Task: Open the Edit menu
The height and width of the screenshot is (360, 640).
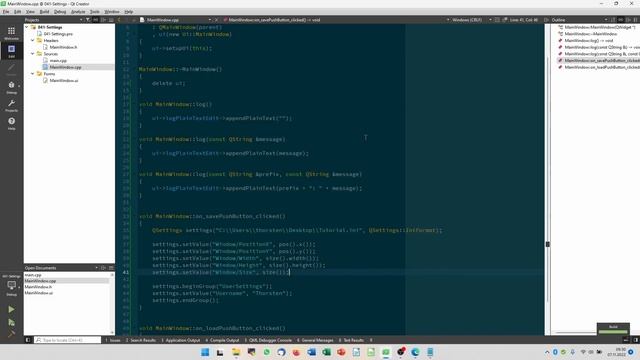Action: [18, 12]
